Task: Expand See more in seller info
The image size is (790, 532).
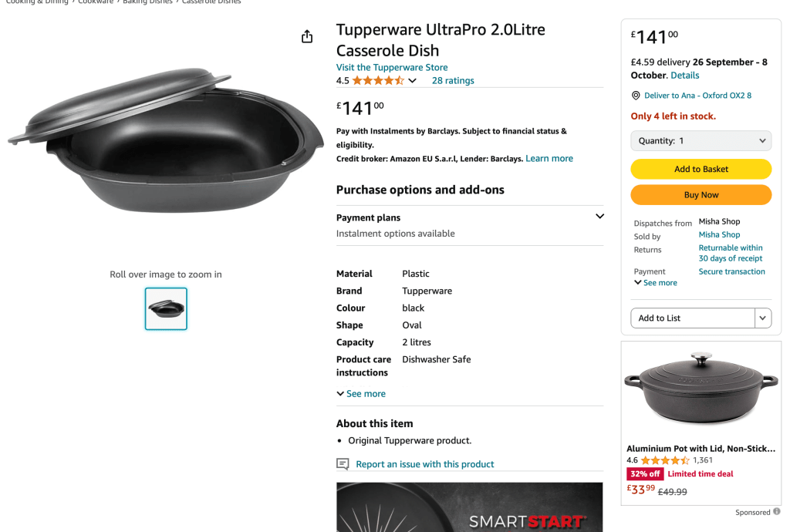Action: 656,283
